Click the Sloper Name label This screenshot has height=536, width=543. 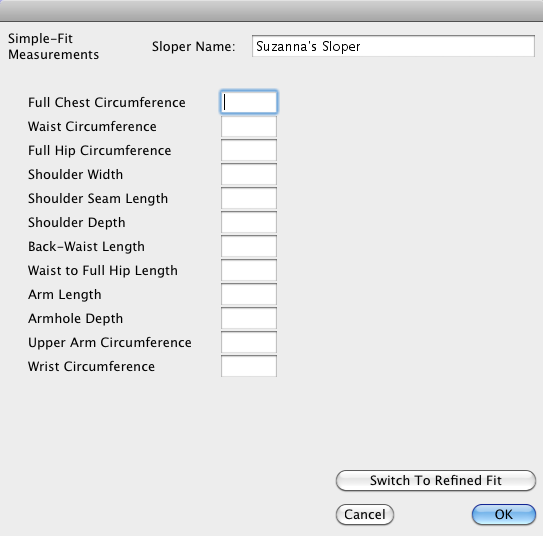(194, 46)
